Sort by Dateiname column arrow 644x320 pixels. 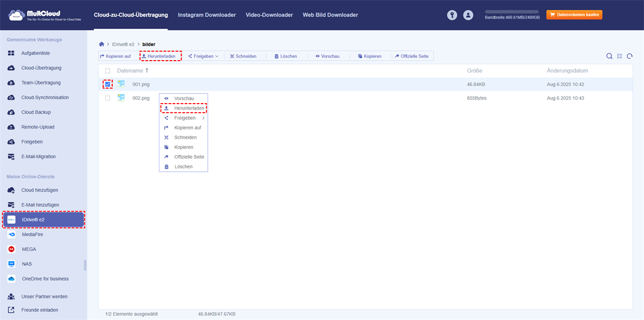[x=147, y=71]
